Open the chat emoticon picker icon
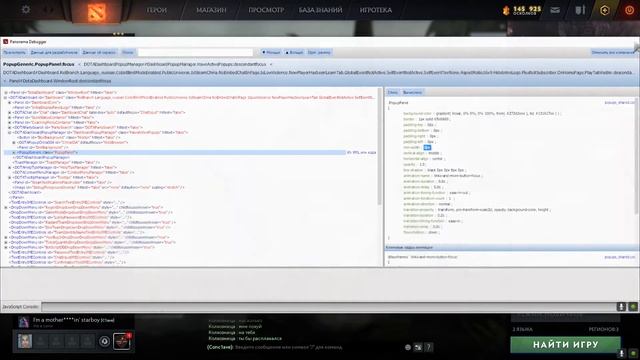640x360 pixels. [x=408, y=347]
